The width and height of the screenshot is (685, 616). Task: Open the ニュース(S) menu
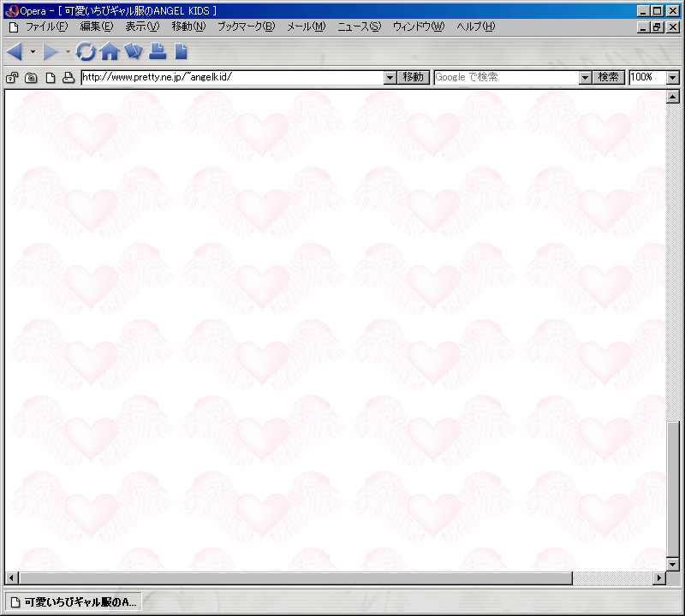pyautogui.click(x=359, y=27)
